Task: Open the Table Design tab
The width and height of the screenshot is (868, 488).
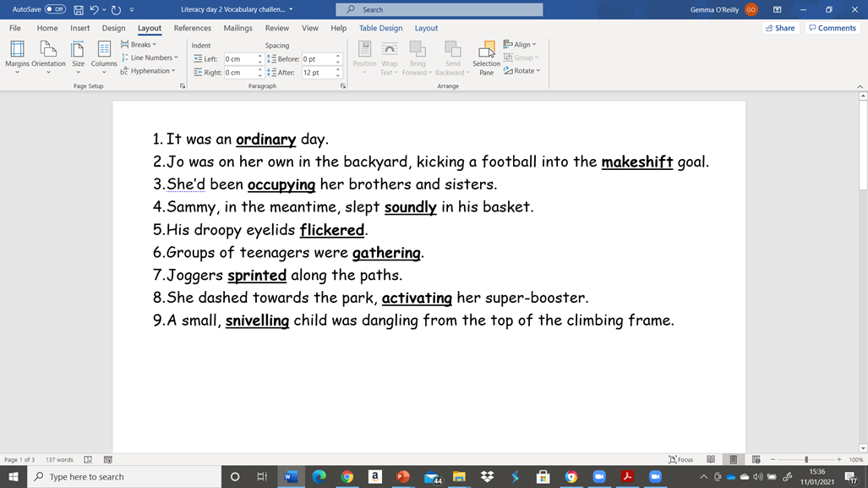Action: click(381, 28)
